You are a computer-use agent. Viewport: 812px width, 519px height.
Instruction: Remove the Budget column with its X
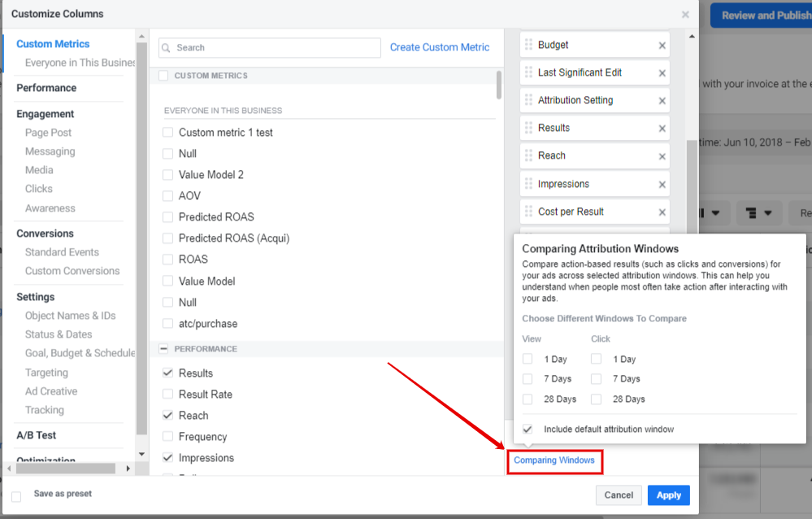pyautogui.click(x=662, y=46)
